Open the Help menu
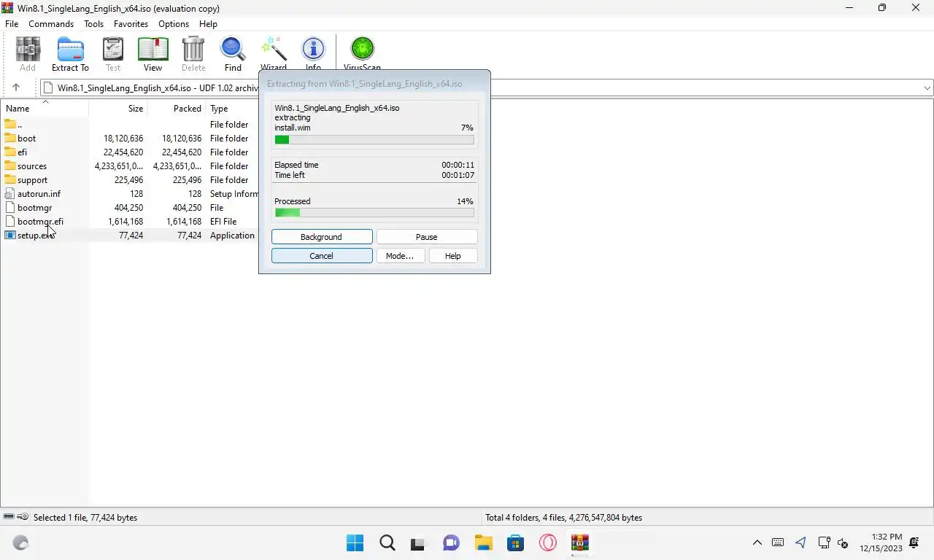Screen dimensions: 934x560 [x=208, y=24]
